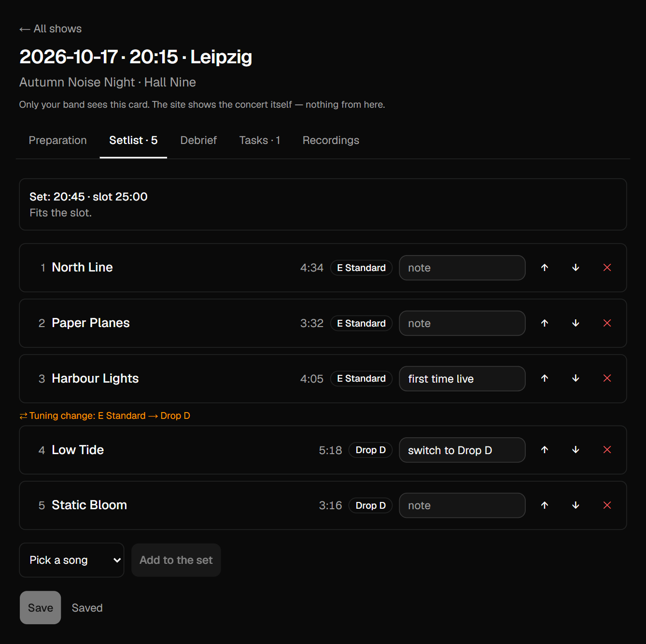The width and height of the screenshot is (646, 644).
Task: Click the Add to the set button
Action: click(176, 560)
